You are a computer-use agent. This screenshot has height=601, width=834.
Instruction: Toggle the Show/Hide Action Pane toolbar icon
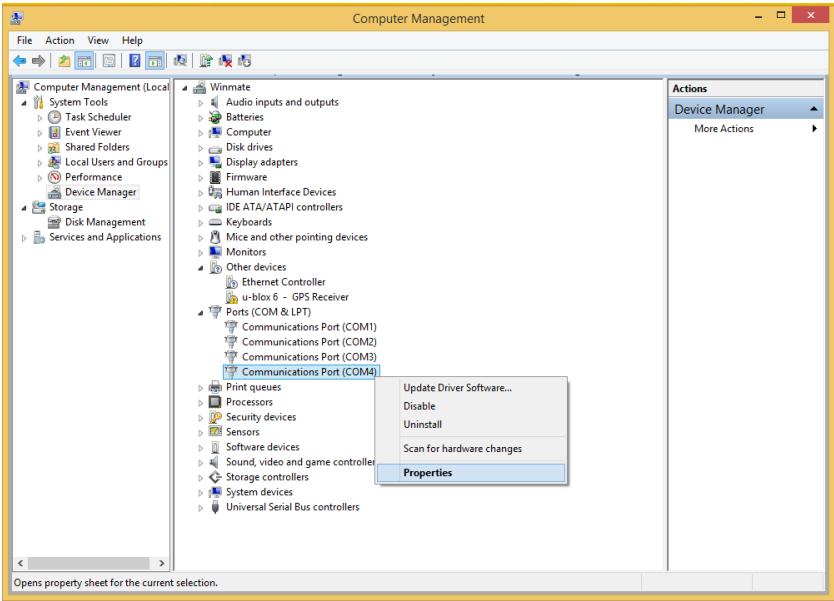155,61
